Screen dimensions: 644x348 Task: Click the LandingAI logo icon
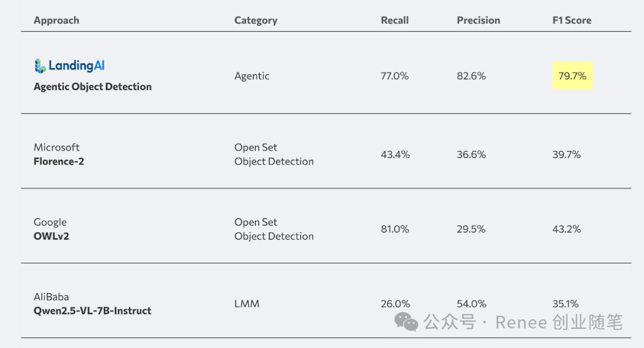click(x=40, y=66)
